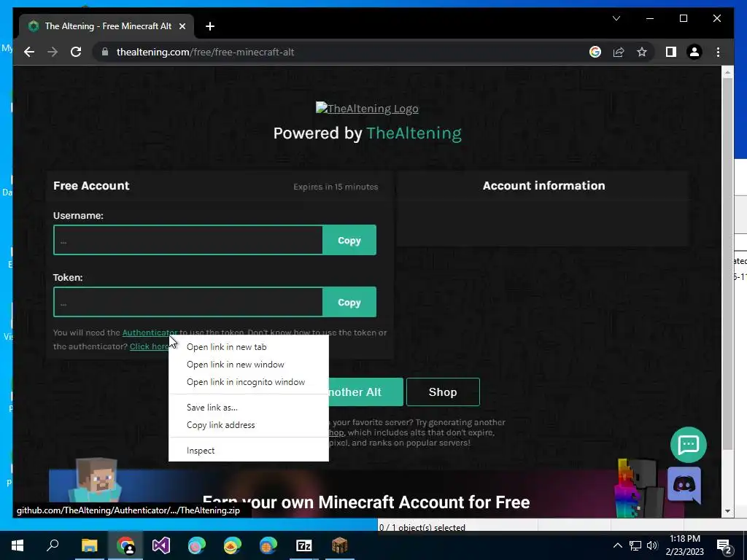Copy the Token with its Copy button
The width and height of the screenshot is (747, 560).
(349, 302)
